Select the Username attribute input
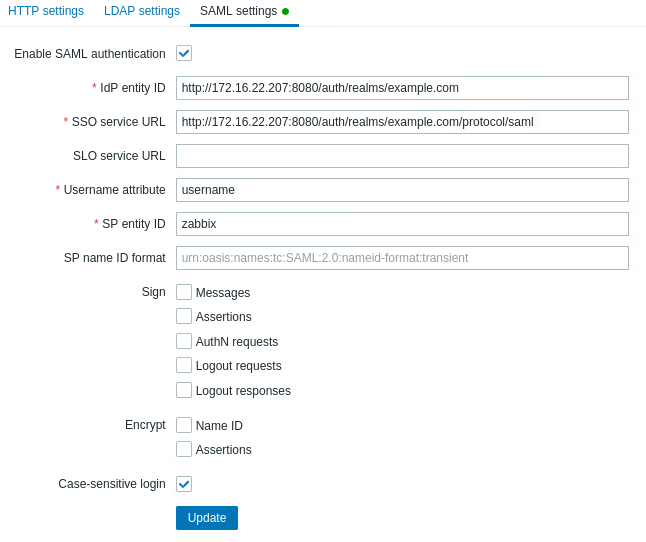This screenshot has width=646, height=542. pyautogui.click(x=402, y=190)
